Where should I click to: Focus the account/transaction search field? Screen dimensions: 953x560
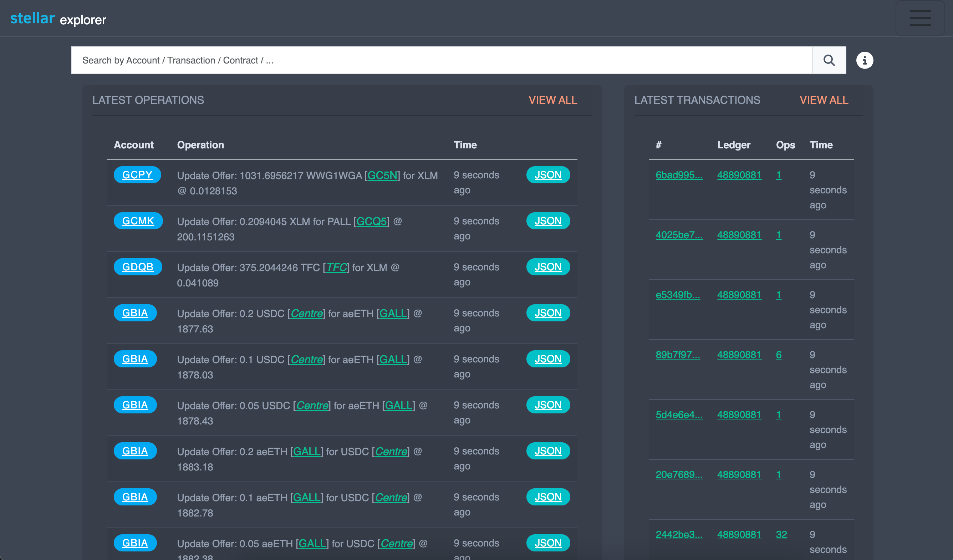tap(441, 61)
